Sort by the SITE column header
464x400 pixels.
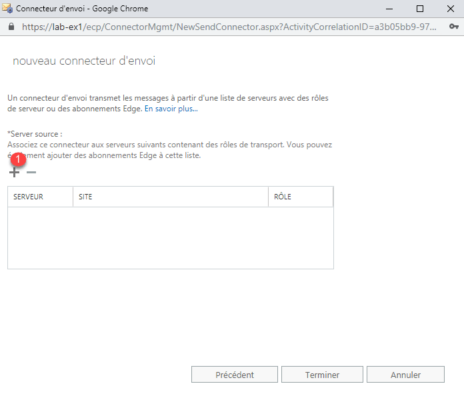click(x=170, y=197)
